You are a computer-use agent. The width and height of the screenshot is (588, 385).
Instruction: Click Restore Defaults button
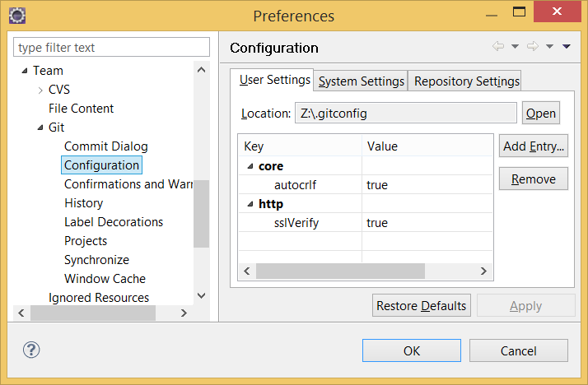421,305
